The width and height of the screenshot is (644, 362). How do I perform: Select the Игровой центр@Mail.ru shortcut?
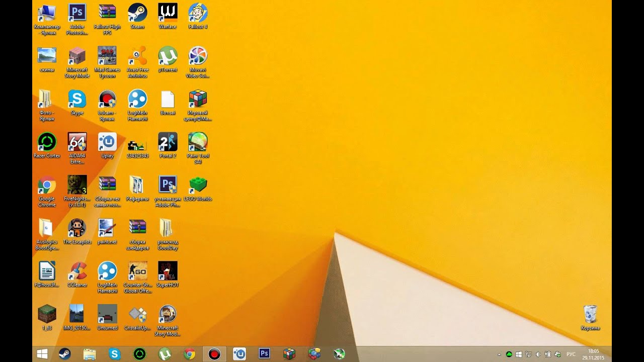point(198,106)
